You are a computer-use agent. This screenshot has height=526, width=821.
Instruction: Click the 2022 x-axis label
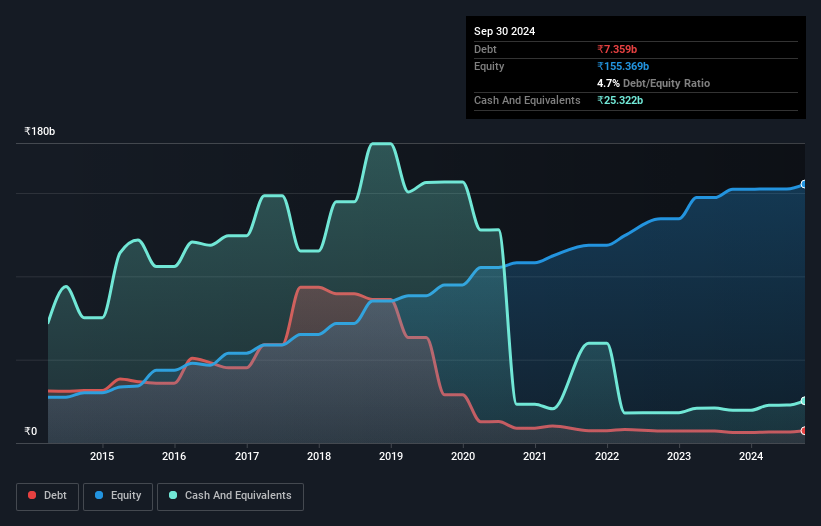click(607, 456)
